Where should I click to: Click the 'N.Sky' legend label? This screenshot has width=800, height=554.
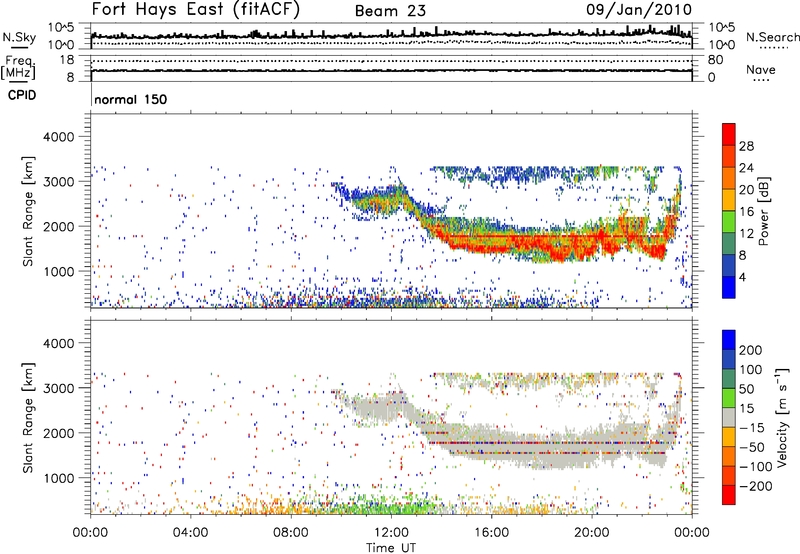coord(19,37)
